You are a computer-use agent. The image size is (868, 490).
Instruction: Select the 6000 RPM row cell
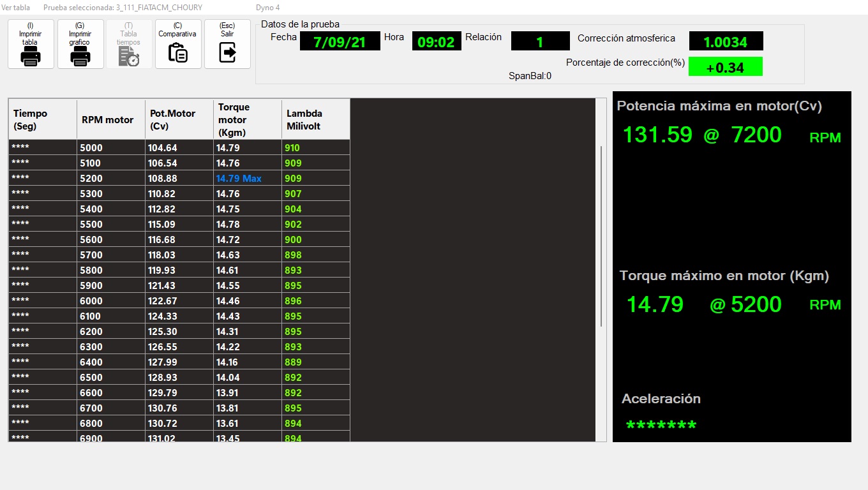click(110, 301)
